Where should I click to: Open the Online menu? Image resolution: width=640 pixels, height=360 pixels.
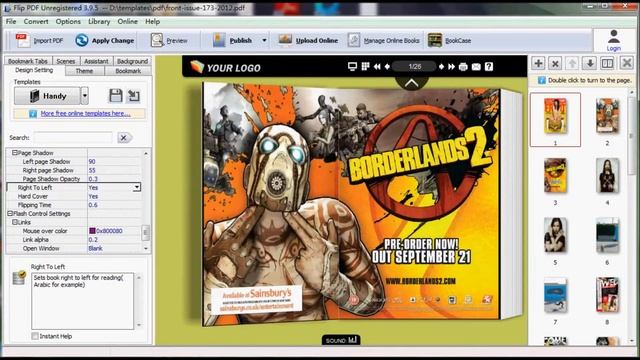point(128,22)
